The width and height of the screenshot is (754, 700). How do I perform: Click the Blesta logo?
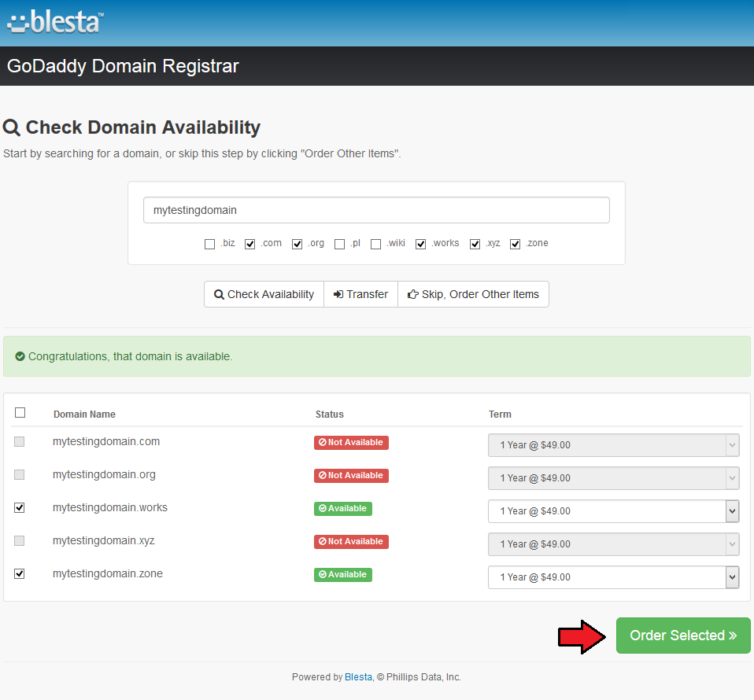click(55, 22)
